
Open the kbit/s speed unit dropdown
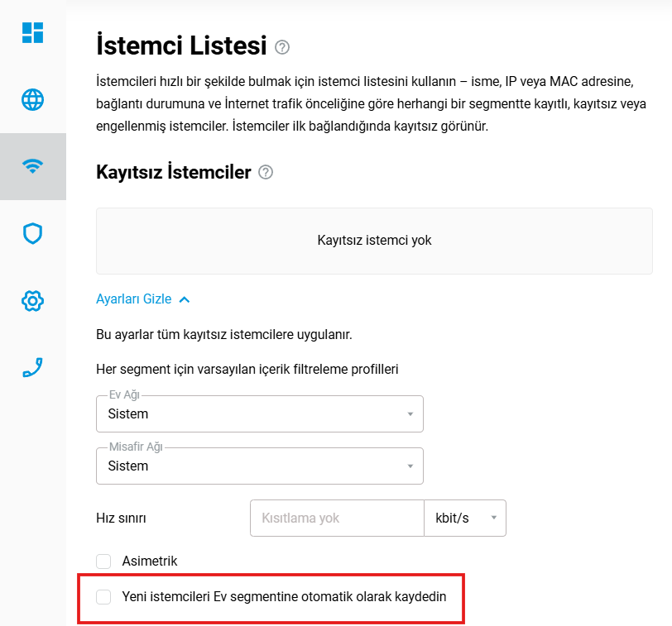pyautogui.click(x=465, y=518)
